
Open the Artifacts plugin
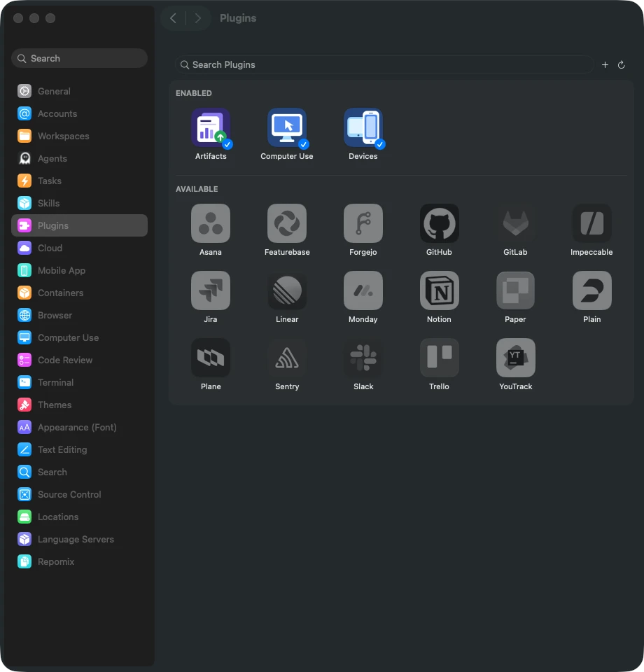click(x=211, y=127)
